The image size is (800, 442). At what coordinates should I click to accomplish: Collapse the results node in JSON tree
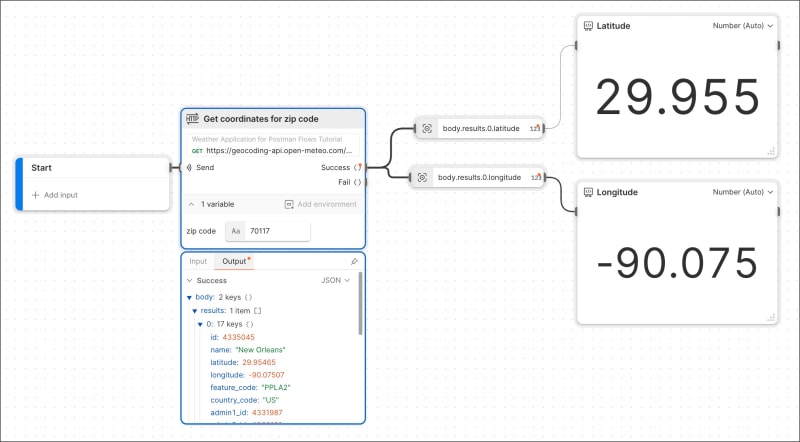[194, 311]
